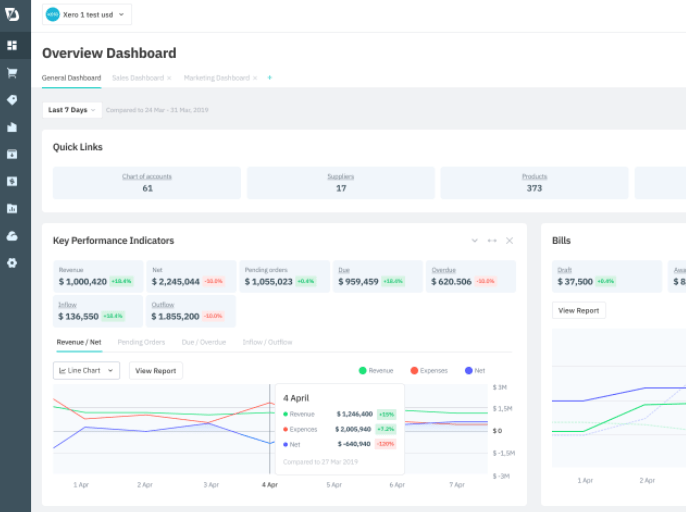
Task: Add a new dashboard tab with plus
Action: [270, 77]
